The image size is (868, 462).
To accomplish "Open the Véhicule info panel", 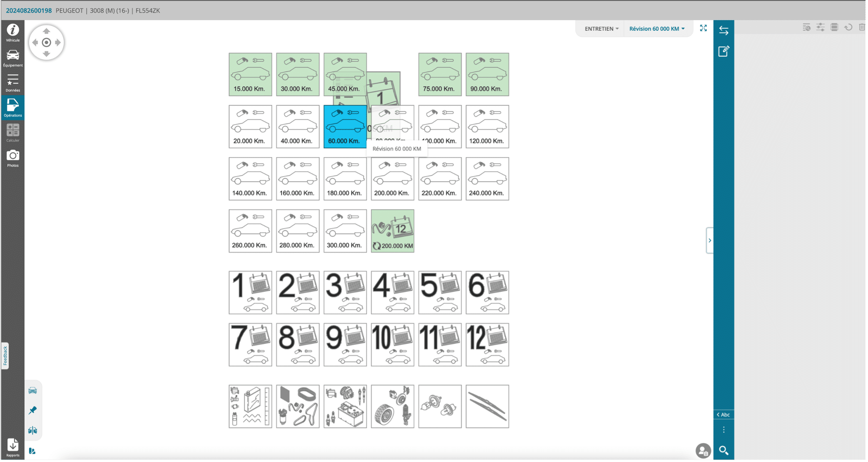I will click(12, 32).
